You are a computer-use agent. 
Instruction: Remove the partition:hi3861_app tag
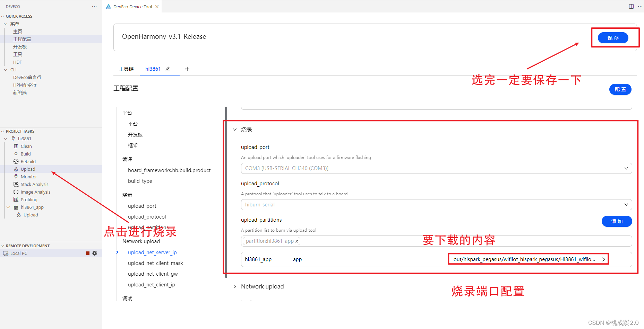click(297, 241)
